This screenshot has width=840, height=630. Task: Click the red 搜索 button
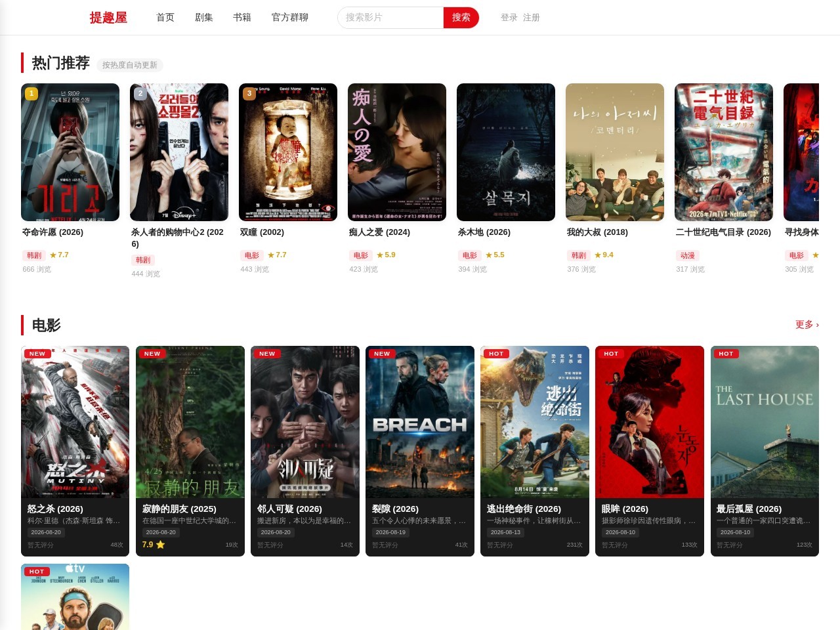tap(461, 18)
